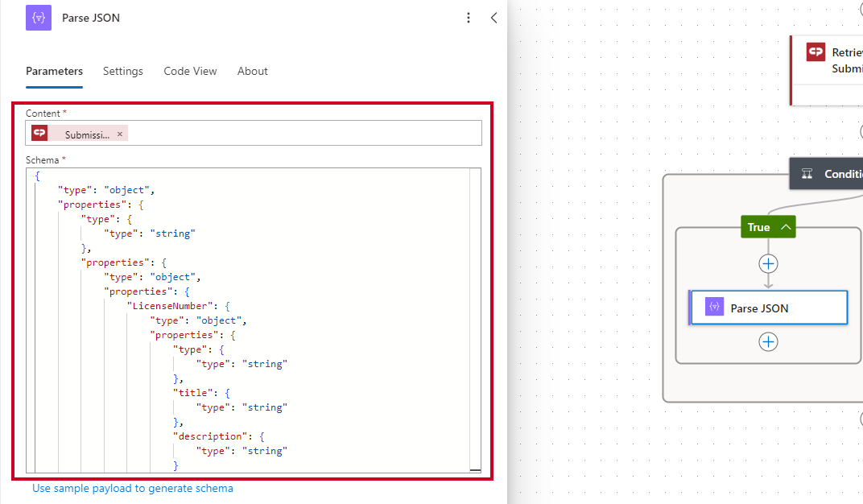The height and width of the screenshot is (504, 863).
Task: Switch to the Settings tab
Action: 122,71
